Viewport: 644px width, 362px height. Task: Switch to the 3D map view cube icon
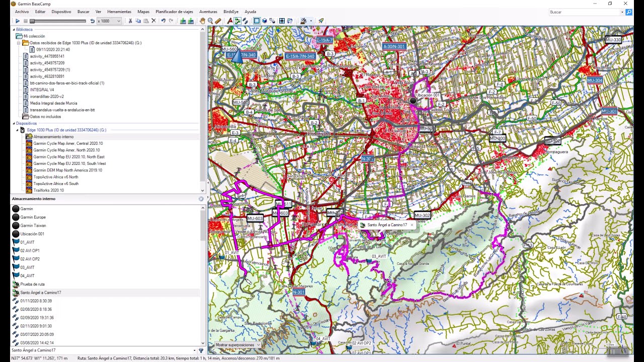pos(265,21)
